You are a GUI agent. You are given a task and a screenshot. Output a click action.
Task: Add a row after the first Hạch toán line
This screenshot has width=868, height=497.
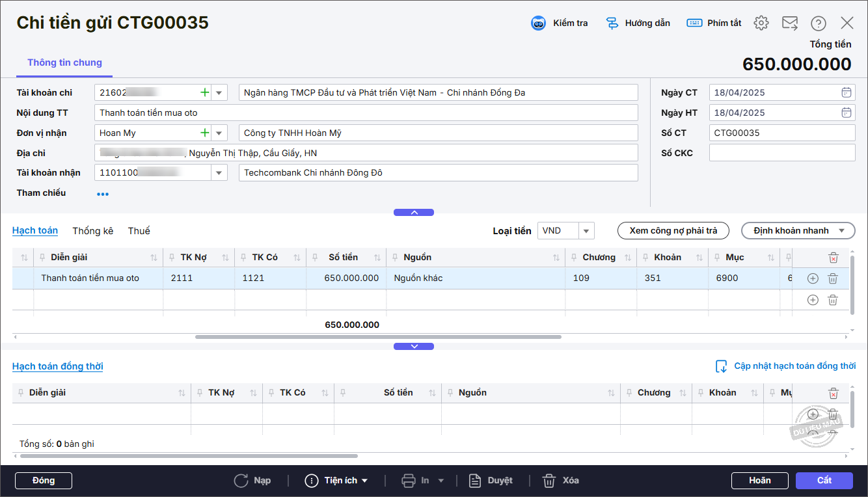click(x=812, y=278)
